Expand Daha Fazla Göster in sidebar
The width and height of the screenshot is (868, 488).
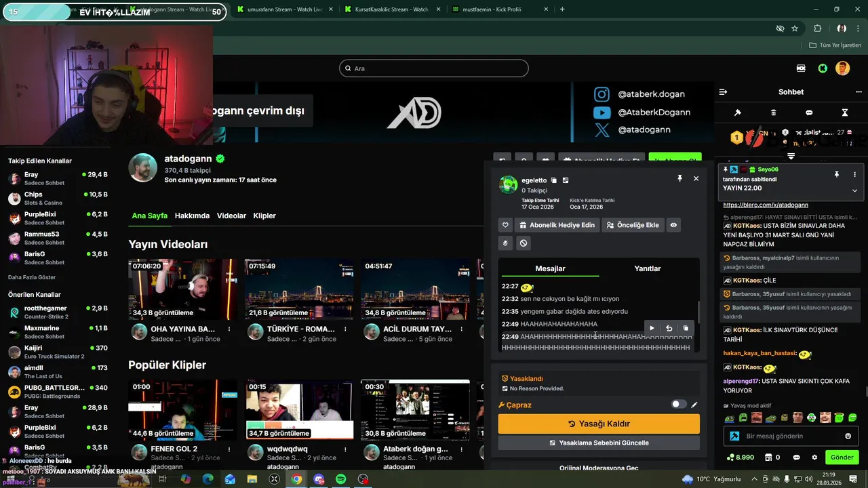click(32, 277)
